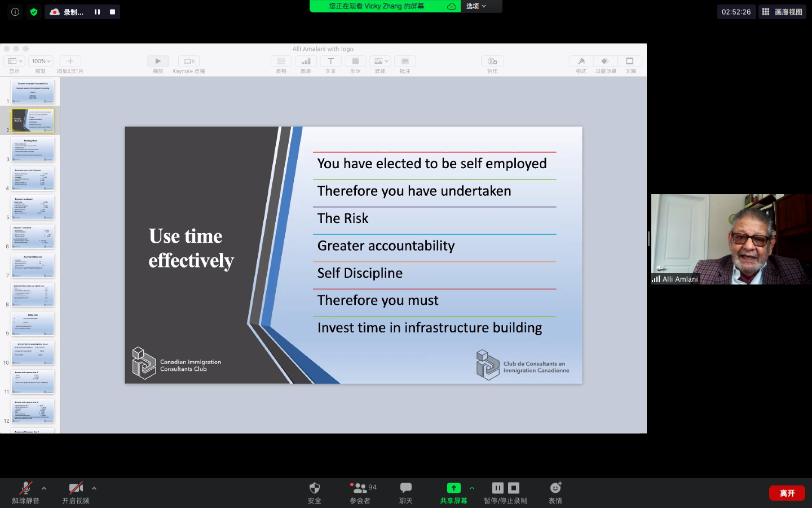Open the 选项 options dropdown
The height and width of the screenshot is (508, 812).
click(476, 6)
